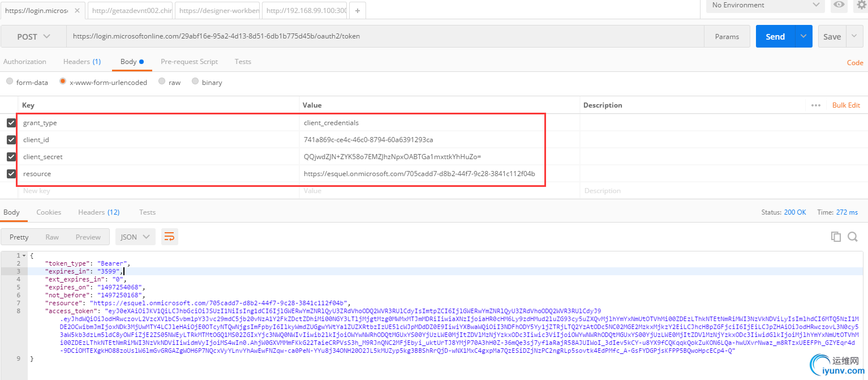Open the Bulk Edit link

tap(846, 105)
